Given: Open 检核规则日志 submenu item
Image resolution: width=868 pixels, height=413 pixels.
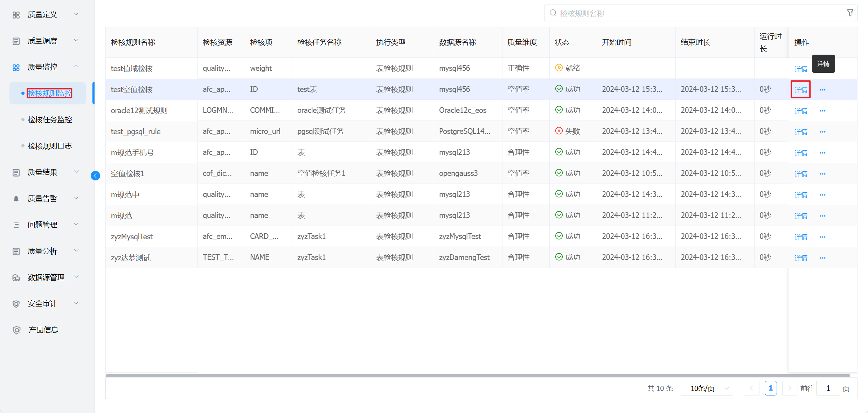Looking at the screenshot, I should pyautogui.click(x=50, y=146).
